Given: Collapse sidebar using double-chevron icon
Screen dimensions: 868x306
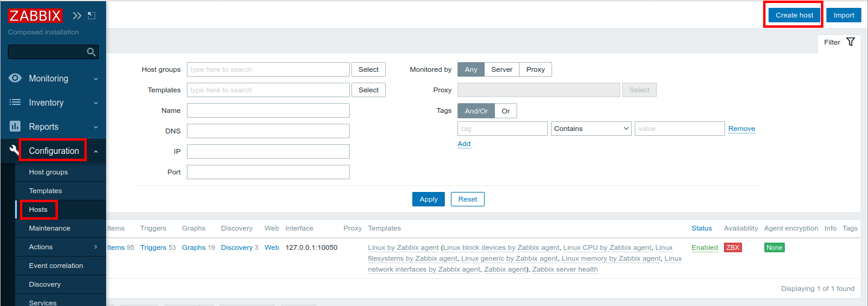Looking at the screenshot, I should [77, 16].
